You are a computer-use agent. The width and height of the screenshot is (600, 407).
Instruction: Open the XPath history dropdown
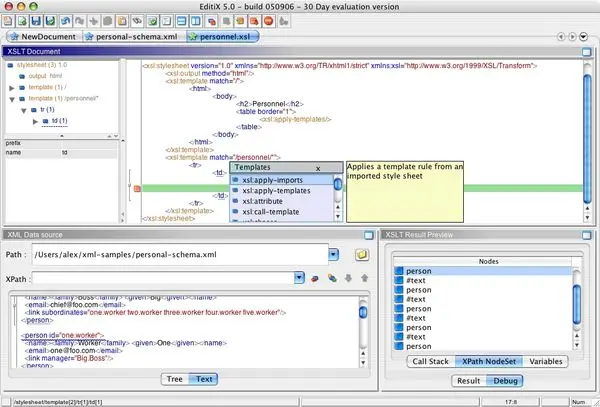299,278
